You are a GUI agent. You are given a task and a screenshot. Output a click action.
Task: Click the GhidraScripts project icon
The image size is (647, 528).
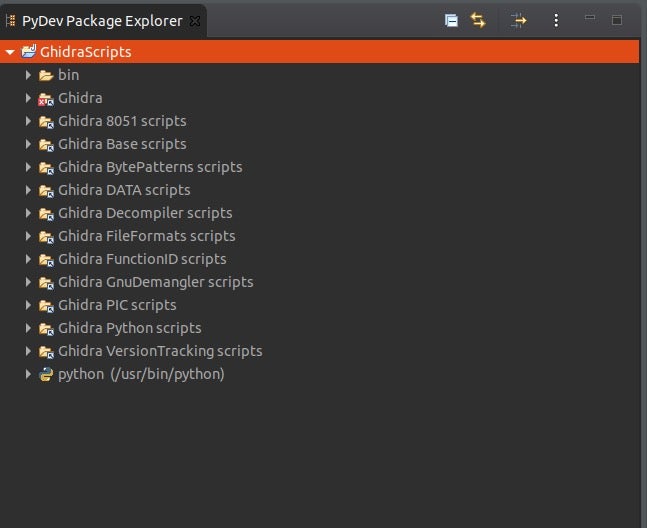pos(28,52)
